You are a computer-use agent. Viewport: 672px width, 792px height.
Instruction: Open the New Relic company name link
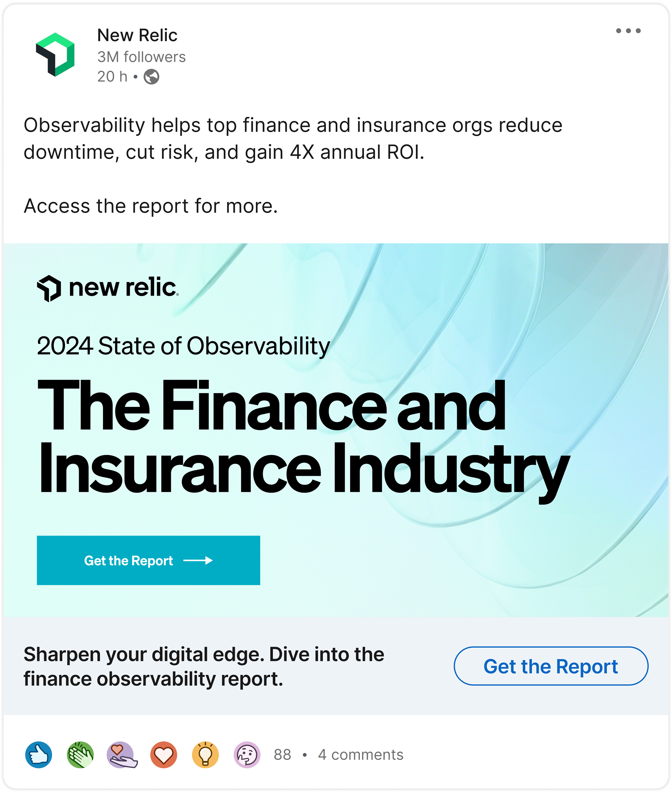[137, 35]
